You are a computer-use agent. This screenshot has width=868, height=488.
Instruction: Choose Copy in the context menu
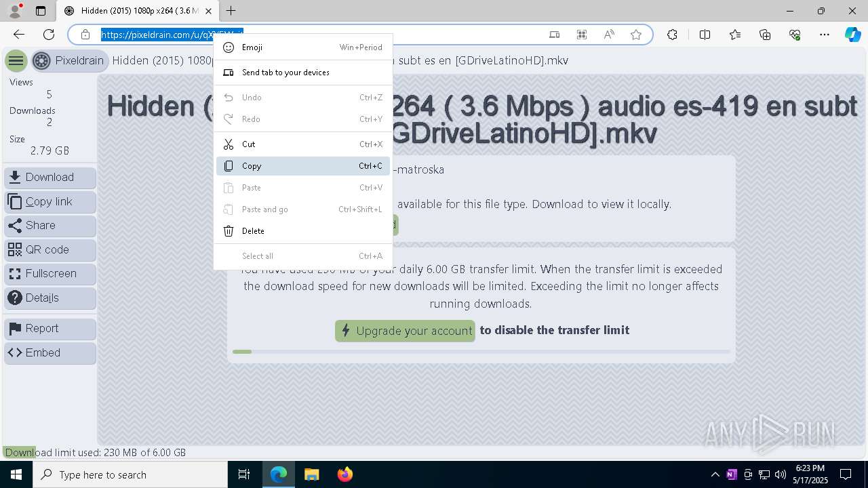pyautogui.click(x=303, y=166)
